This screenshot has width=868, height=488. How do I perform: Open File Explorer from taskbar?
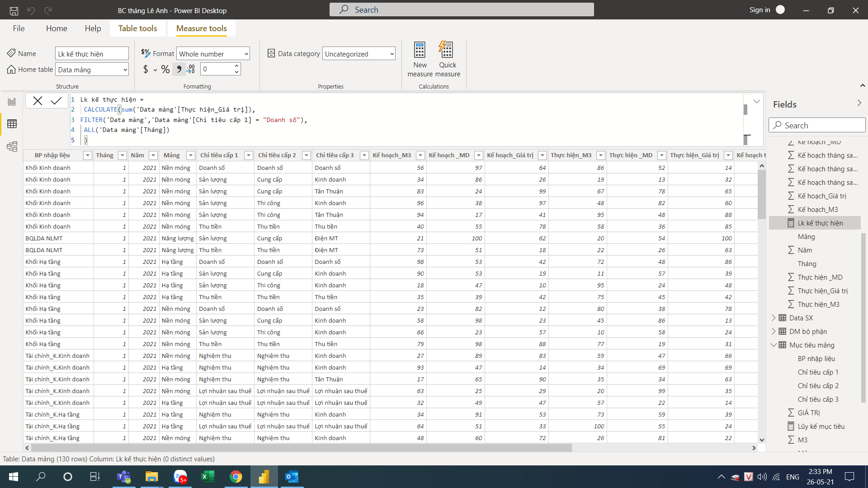click(151, 477)
